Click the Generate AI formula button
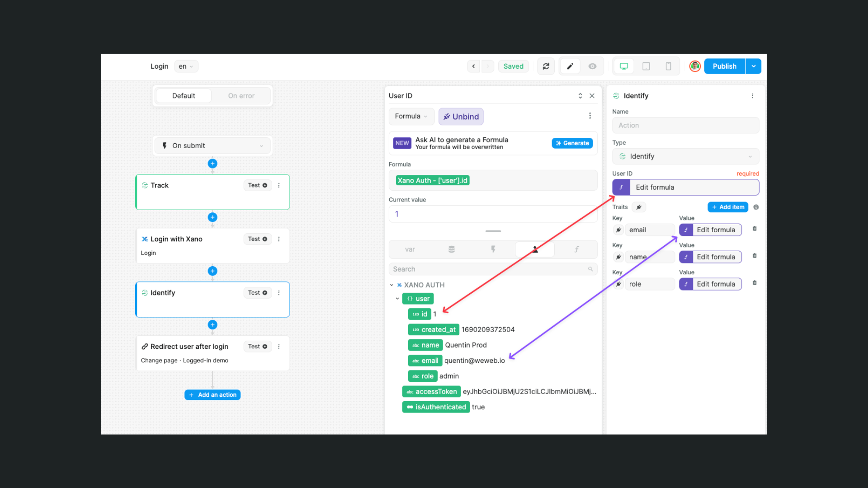 572,143
